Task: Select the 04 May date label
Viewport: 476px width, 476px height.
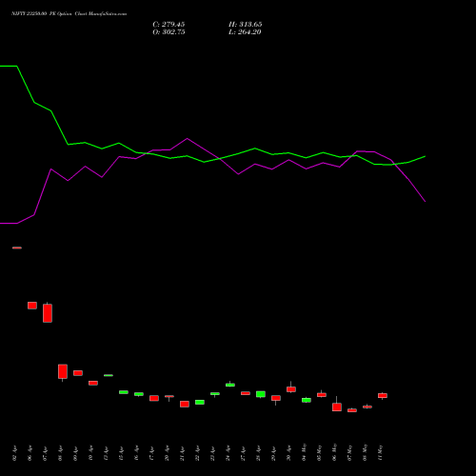Action: (304, 452)
